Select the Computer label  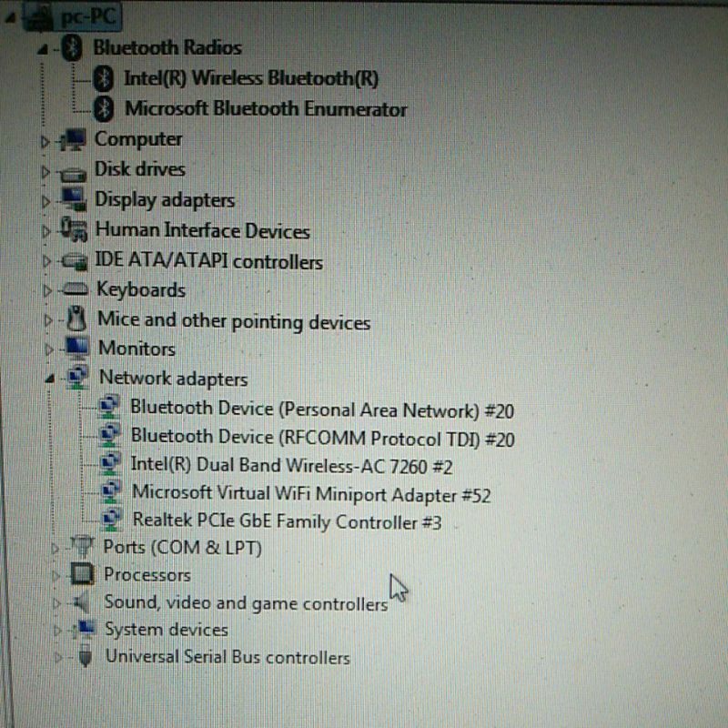click(138, 139)
